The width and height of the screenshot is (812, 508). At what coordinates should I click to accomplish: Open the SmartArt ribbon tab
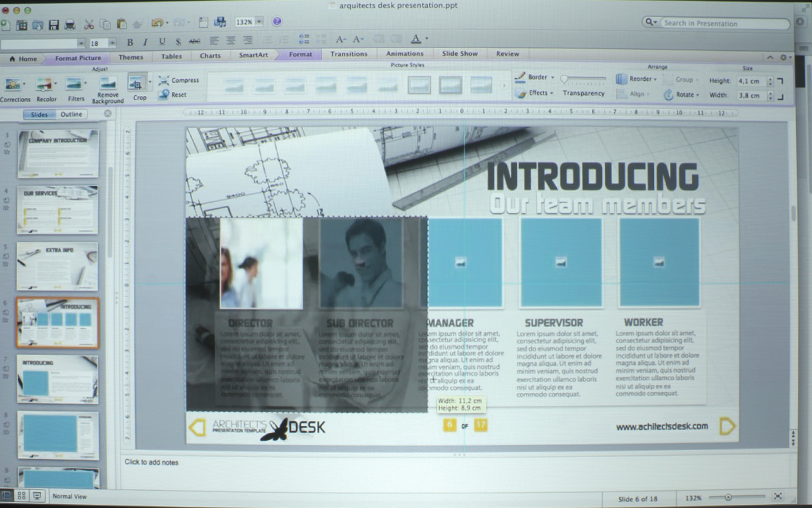[x=253, y=55]
